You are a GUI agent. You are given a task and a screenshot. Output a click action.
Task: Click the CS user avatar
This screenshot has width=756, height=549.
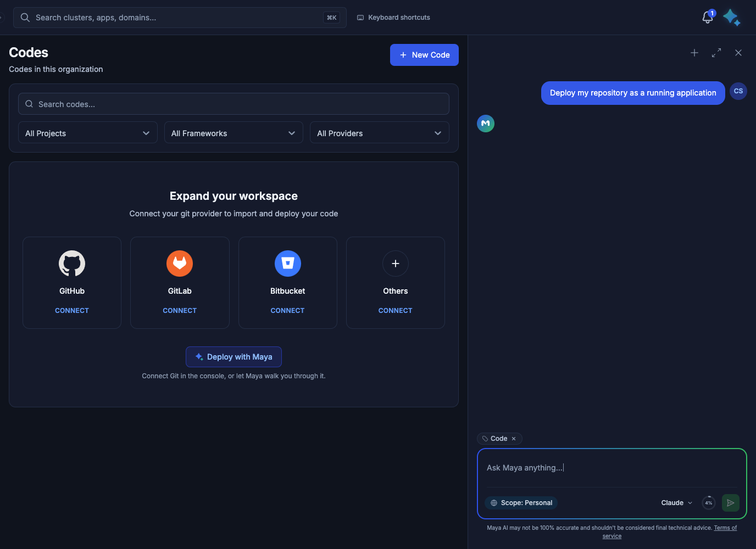738,91
